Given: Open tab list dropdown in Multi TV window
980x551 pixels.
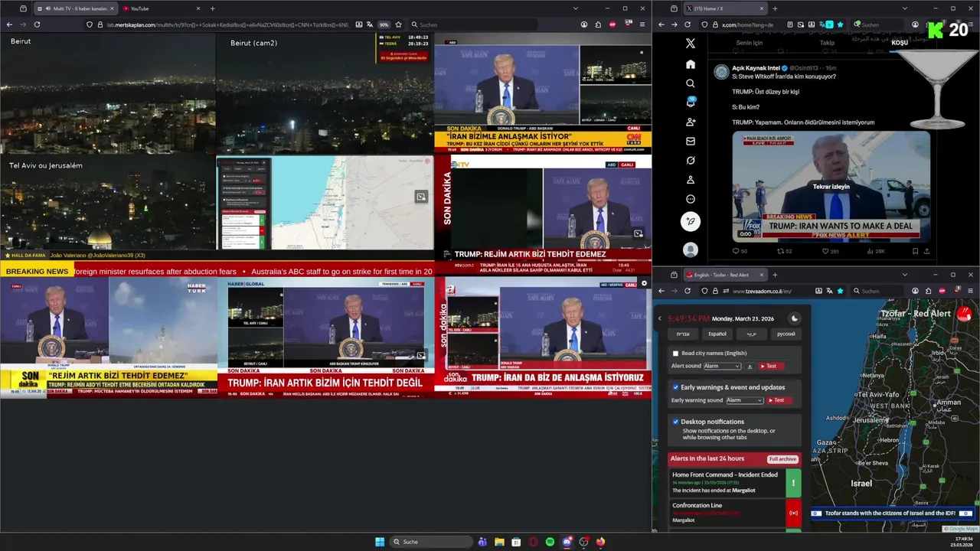Looking at the screenshot, I should (576, 8).
